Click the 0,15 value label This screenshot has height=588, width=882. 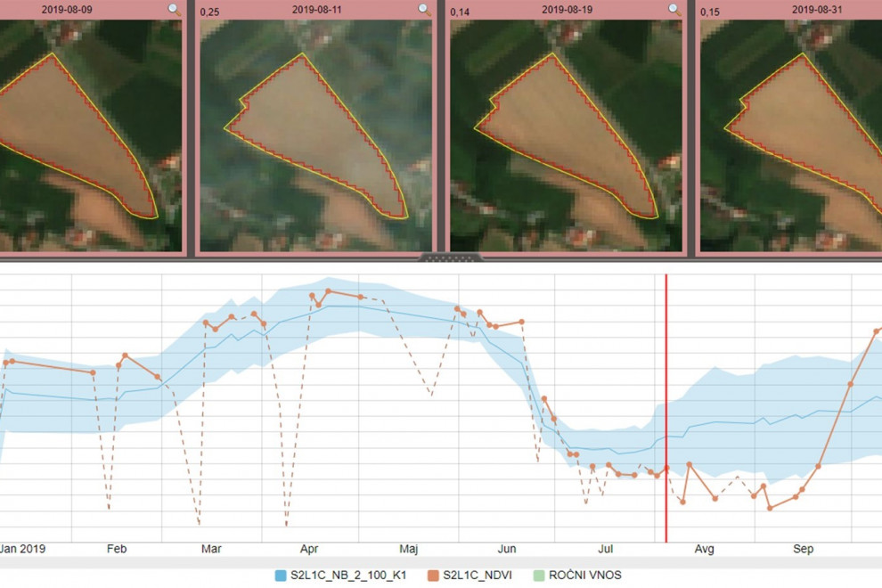710,12
